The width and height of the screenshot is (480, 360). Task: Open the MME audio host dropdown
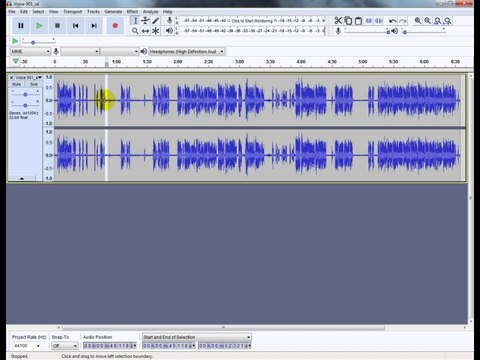tap(30, 51)
